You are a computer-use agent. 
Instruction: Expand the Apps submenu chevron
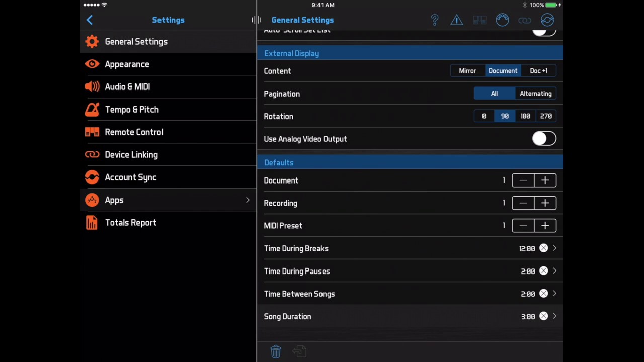pos(248,200)
